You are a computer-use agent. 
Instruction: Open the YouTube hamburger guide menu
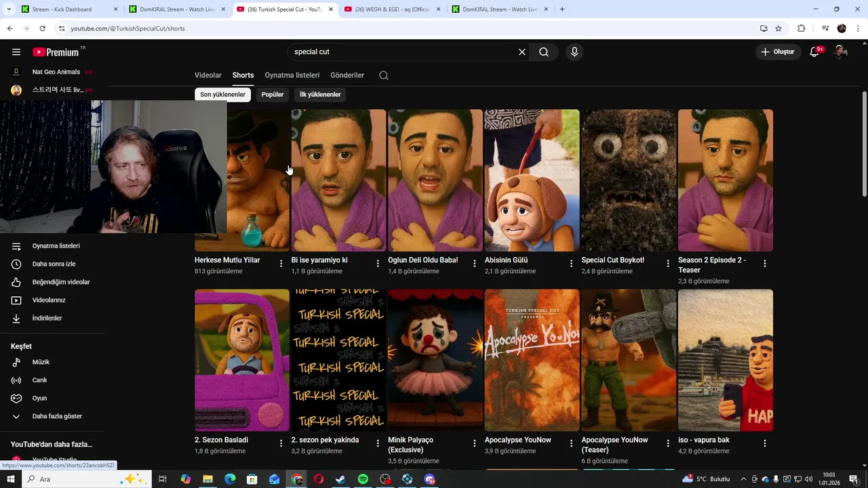(16, 52)
